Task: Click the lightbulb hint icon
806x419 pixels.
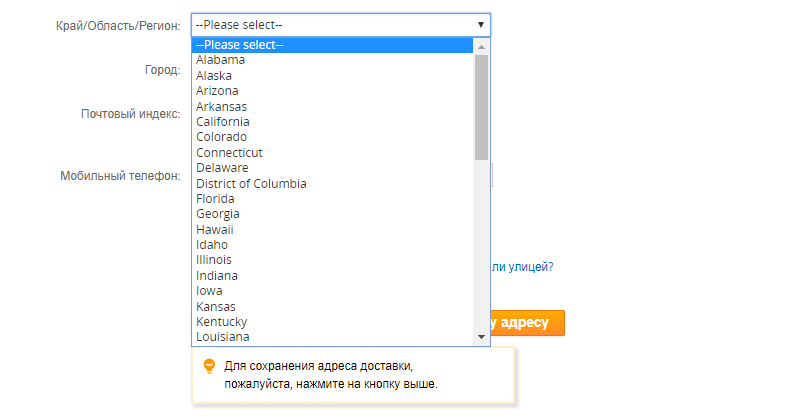Action: coord(209,366)
